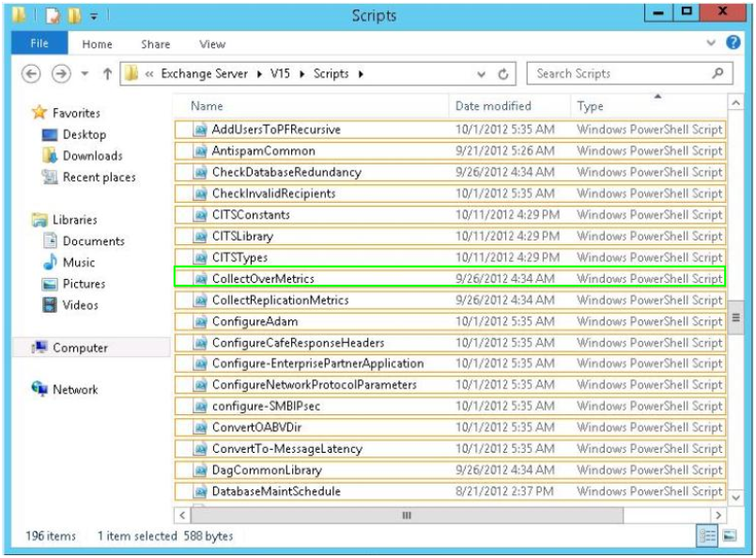This screenshot has width=756, height=558.
Task: Go up one folder level
Action: coord(107,74)
